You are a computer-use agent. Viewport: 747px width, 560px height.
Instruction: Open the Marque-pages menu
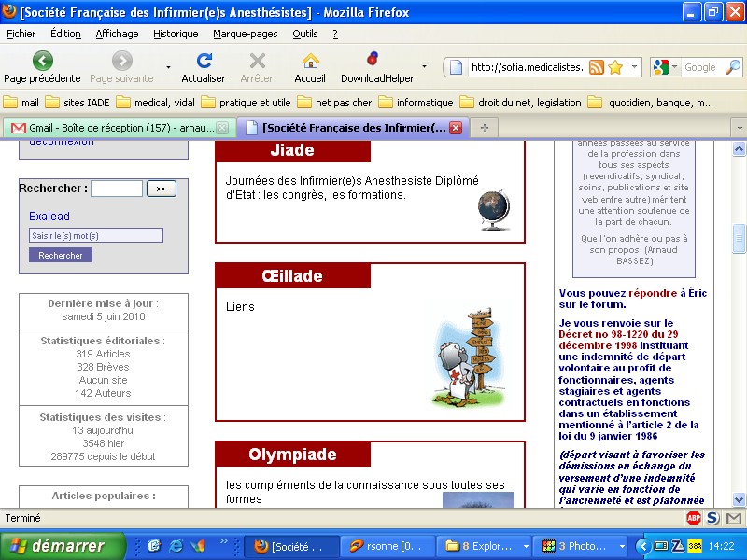pyautogui.click(x=245, y=34)
